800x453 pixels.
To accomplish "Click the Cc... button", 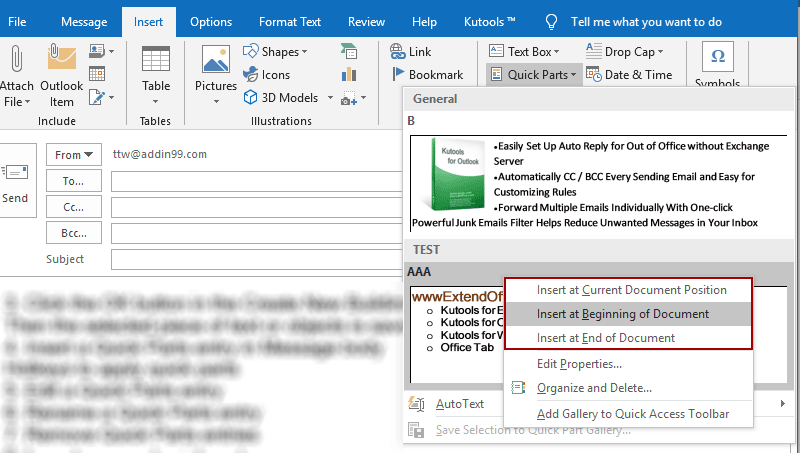I will [74, 207].
